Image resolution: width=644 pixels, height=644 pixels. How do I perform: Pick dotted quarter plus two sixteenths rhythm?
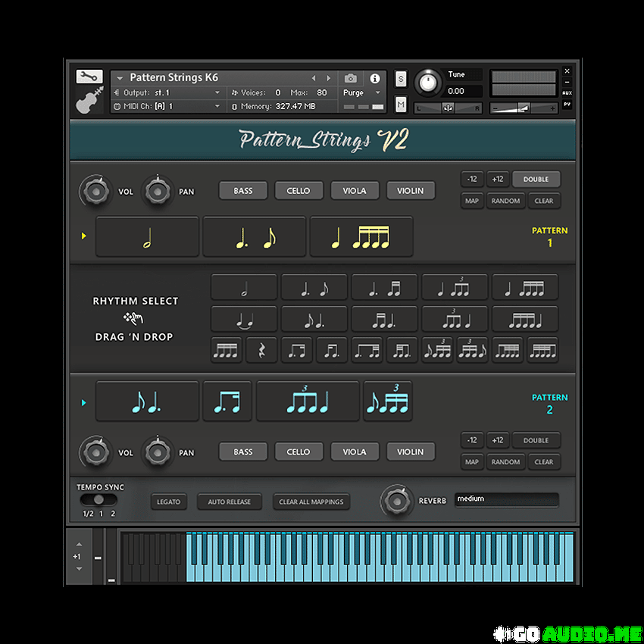(384, 287)
